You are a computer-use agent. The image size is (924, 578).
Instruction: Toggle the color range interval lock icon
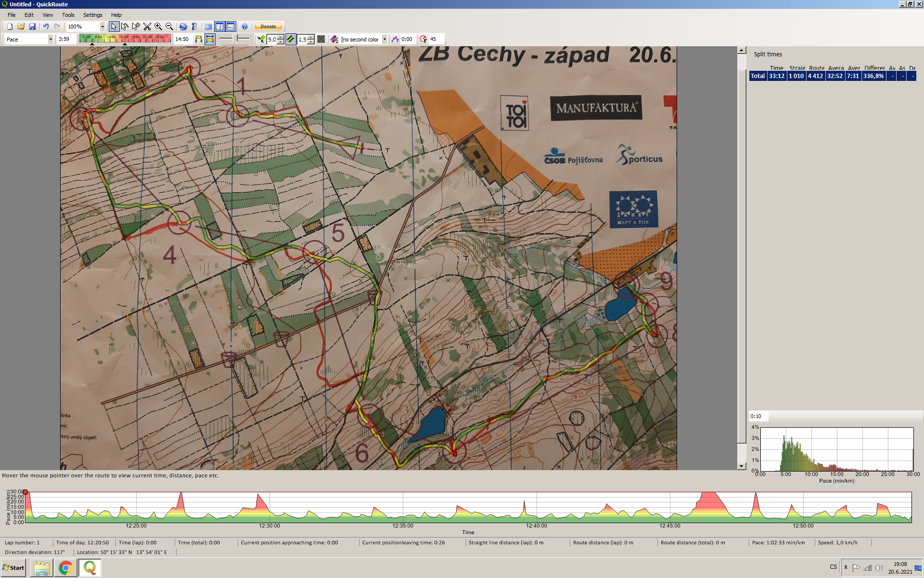click(210, 39)
